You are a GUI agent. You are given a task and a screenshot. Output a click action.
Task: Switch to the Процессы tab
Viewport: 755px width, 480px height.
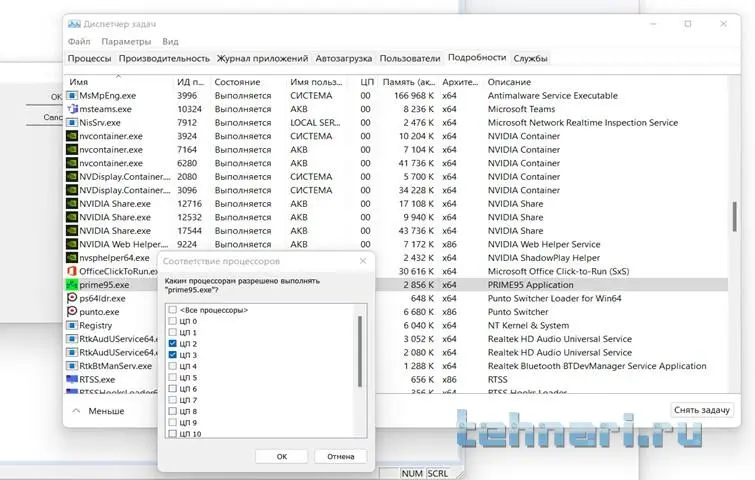[x=89, y=58]
